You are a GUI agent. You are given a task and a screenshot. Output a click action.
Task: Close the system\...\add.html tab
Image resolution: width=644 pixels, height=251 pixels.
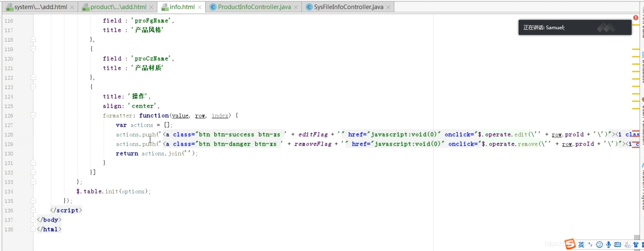coord(72,7)
